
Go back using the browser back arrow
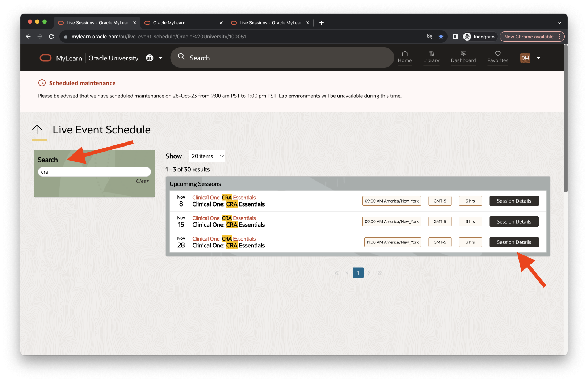pyautogui.click(x=28, y=37)
